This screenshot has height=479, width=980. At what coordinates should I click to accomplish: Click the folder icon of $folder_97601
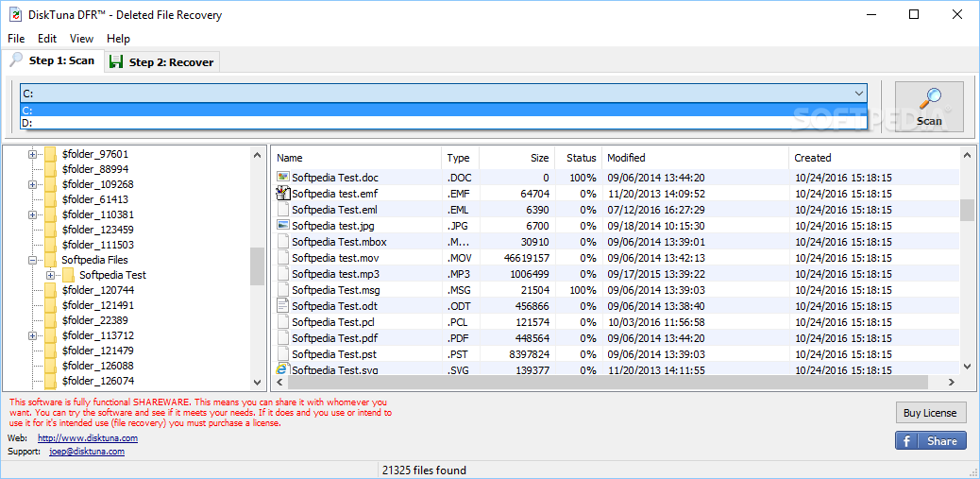point(51,154)
